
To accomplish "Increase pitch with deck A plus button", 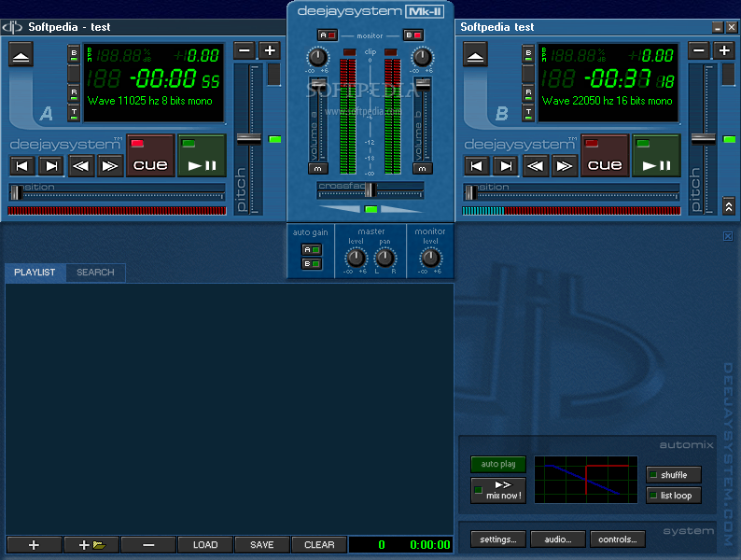I will click(x=270, y=50).
